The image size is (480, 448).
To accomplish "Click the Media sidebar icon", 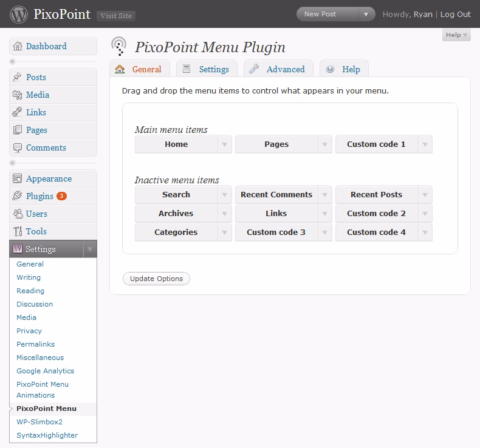I will tap(17, 95).
